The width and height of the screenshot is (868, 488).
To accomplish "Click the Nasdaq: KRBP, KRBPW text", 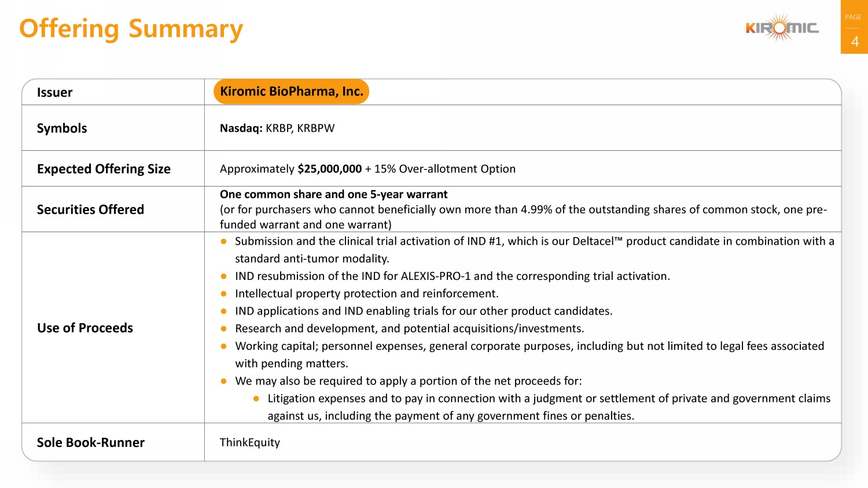I will tap(277, 128).
